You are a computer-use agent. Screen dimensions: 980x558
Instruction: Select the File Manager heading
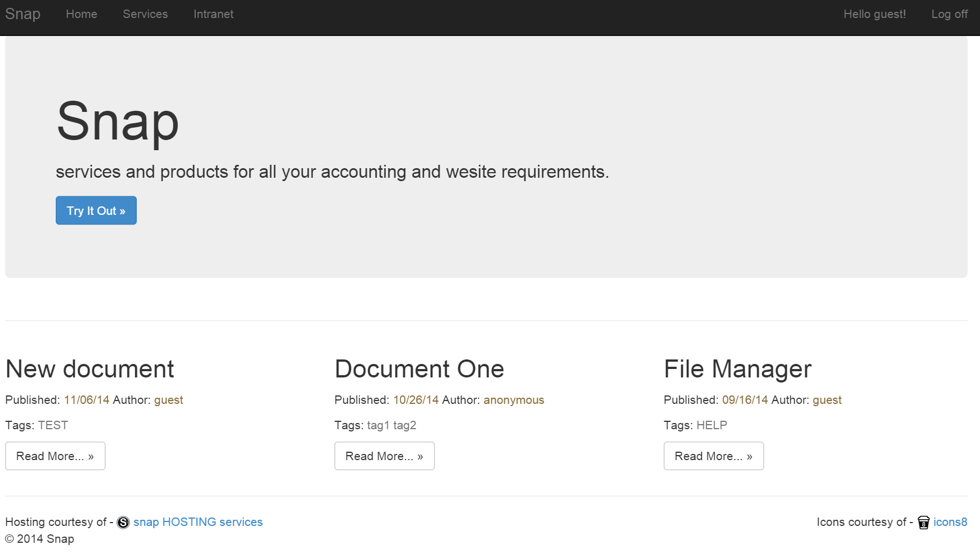(737, 369)
